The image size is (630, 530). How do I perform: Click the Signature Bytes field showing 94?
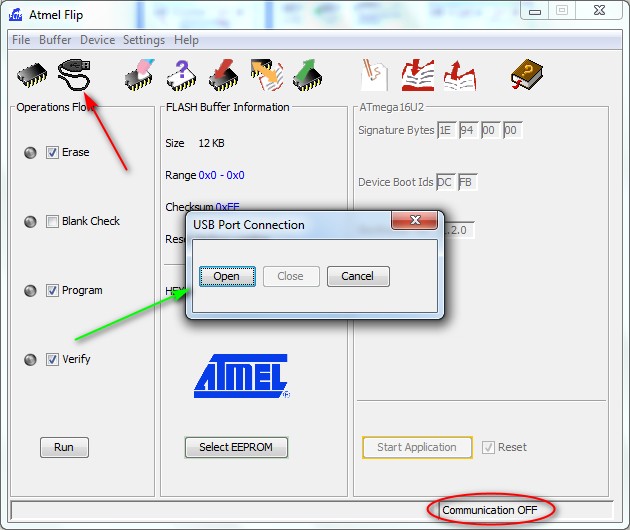pos(468,131)
